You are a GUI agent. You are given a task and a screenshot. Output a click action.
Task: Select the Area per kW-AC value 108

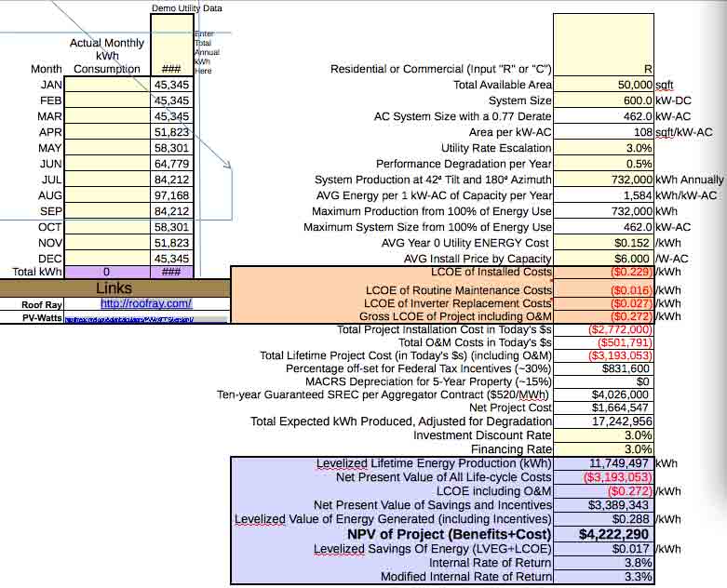pyautogui.click(x=603, y=132)
